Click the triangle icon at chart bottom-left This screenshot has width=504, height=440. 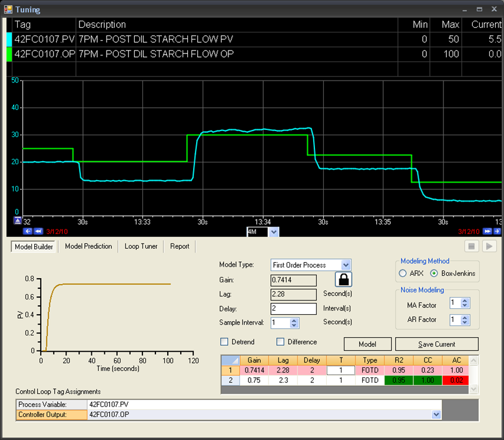(x=17, y=221)
